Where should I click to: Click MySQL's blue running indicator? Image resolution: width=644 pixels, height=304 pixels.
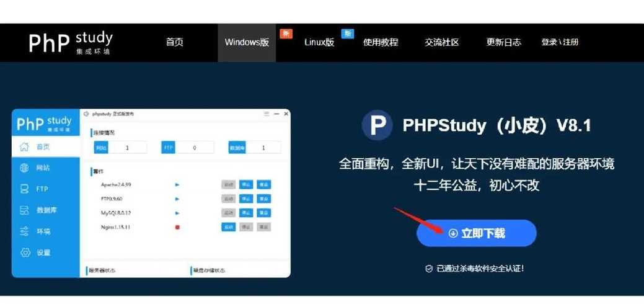click(177, 213)
